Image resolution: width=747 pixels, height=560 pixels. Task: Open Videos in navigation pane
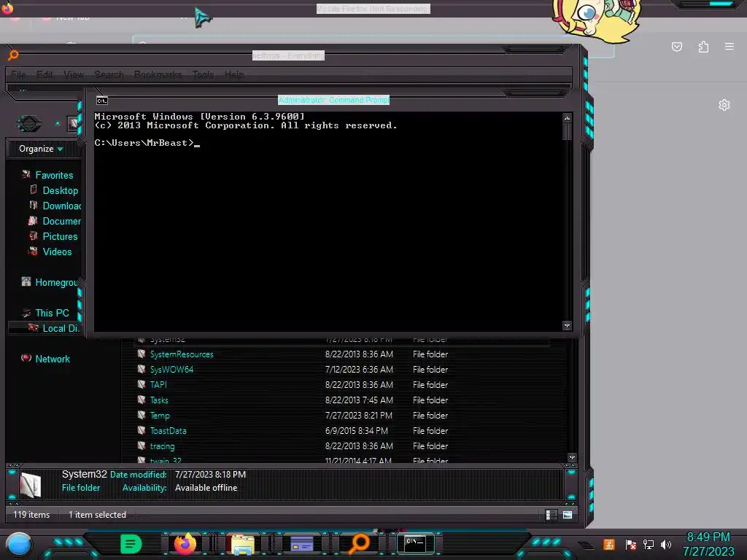pos(57,252)
